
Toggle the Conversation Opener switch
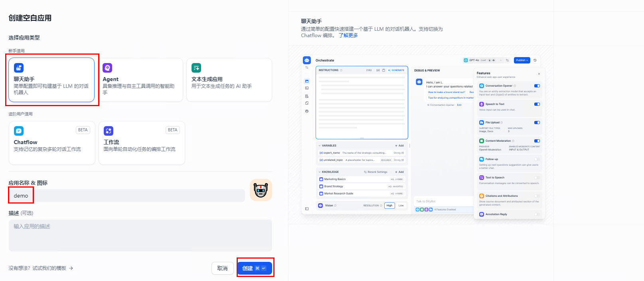537,86
